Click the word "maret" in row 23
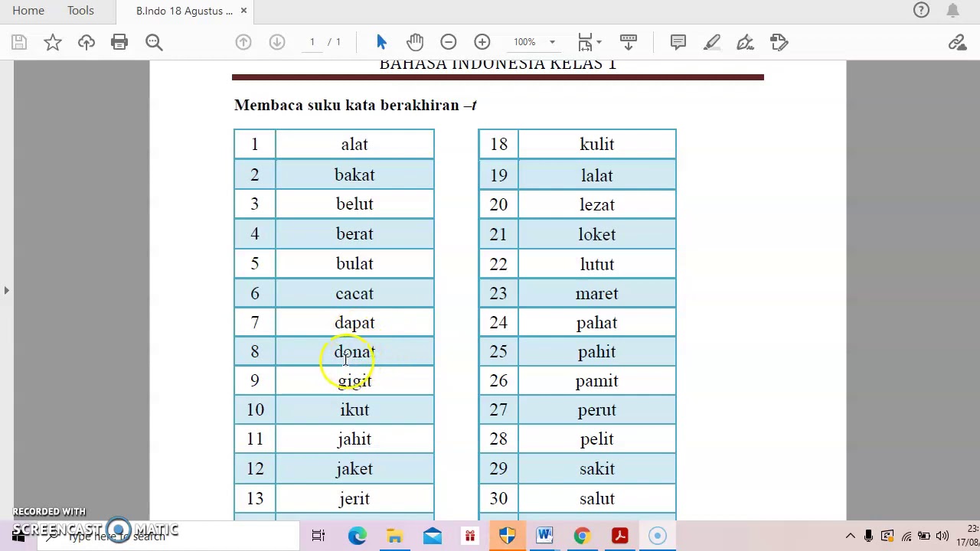Viewport: 980px width, 551px height. tap(597, 294)
